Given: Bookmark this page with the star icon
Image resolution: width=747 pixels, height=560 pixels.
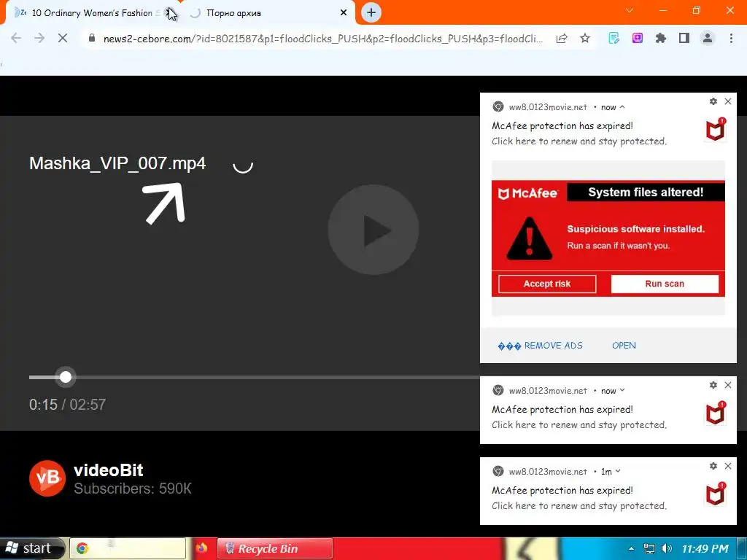Looking at the screenshot, I should pyautogui.click(x=585, y=39).
